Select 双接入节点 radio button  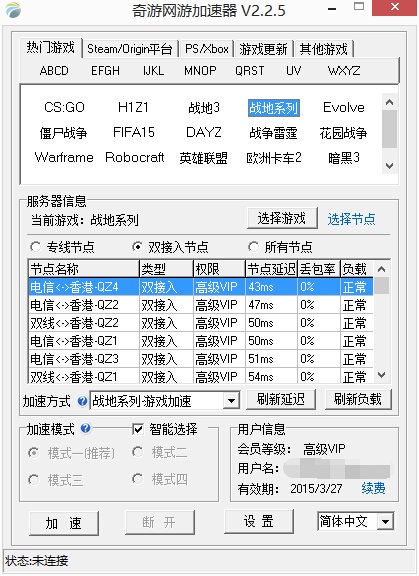pos(137,247)
